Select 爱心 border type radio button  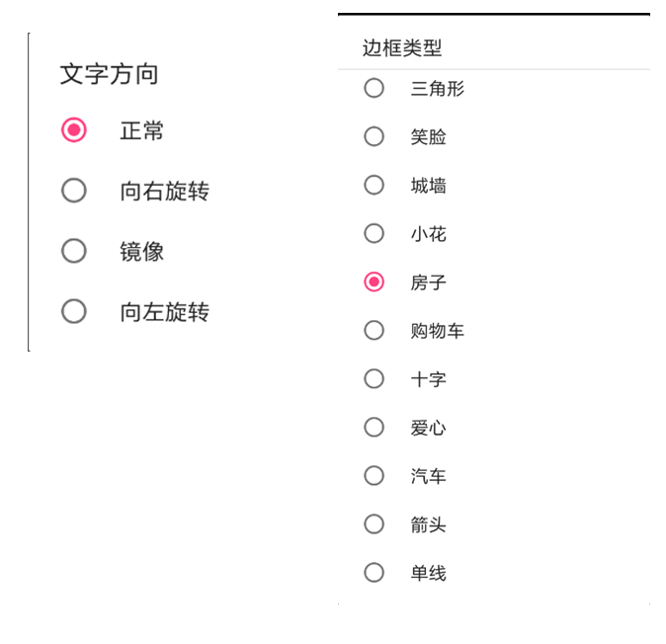pos(374,427)
